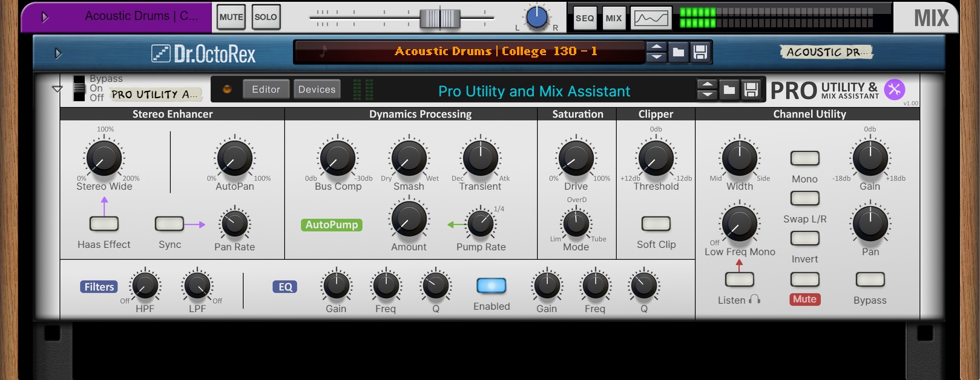The height and width of the screenshot is (380, 980).
Task: Click the LPF filter knob
Action: pyautogui.click(x=197, y=285)
